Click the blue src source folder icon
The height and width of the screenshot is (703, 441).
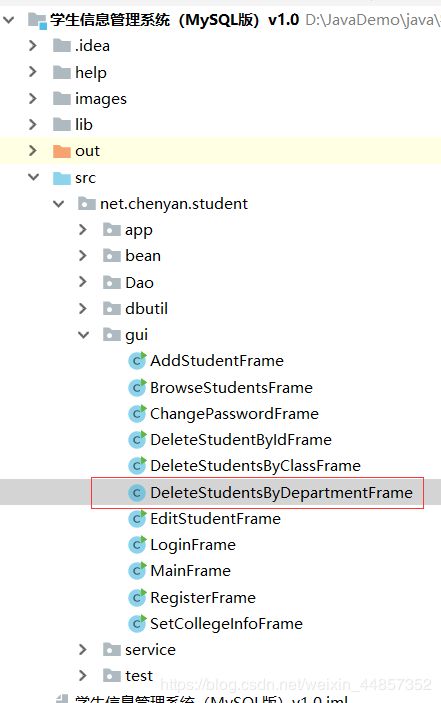62,178
